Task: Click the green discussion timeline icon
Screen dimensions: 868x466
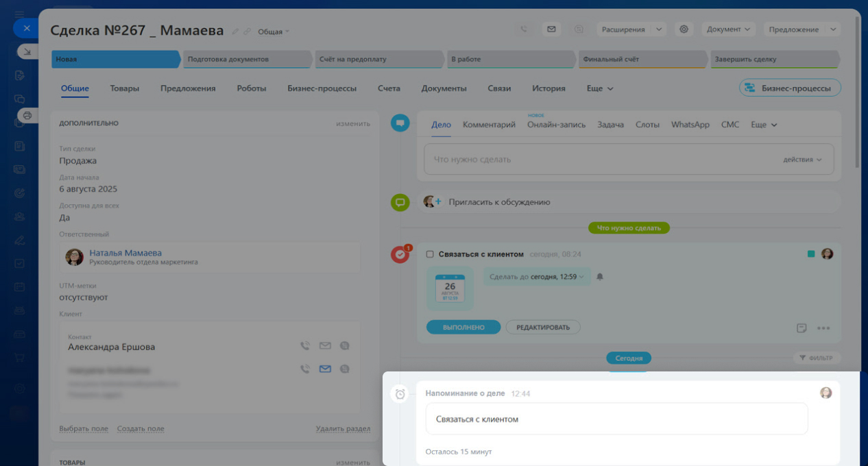Action: click(x=400, y=202)
